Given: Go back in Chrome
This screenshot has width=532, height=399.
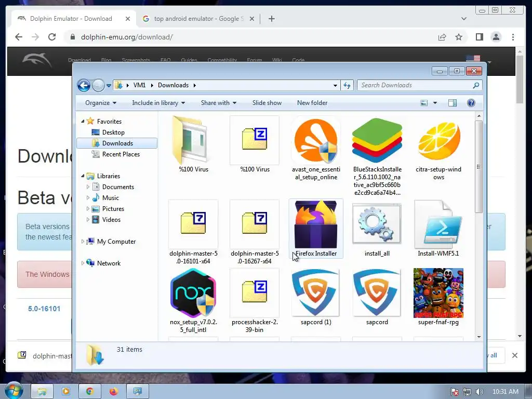Looking at the screenshot, I should click(19, 37).
